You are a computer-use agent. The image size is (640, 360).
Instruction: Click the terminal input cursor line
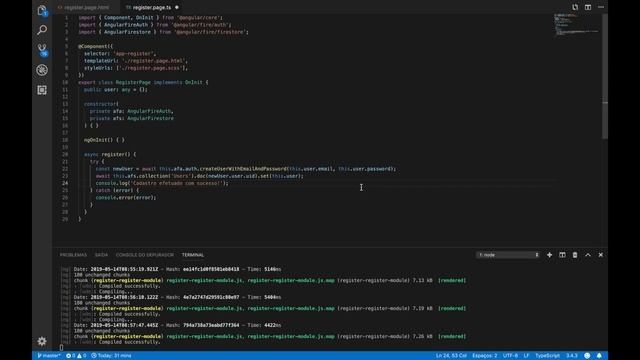tap(61, 348)
